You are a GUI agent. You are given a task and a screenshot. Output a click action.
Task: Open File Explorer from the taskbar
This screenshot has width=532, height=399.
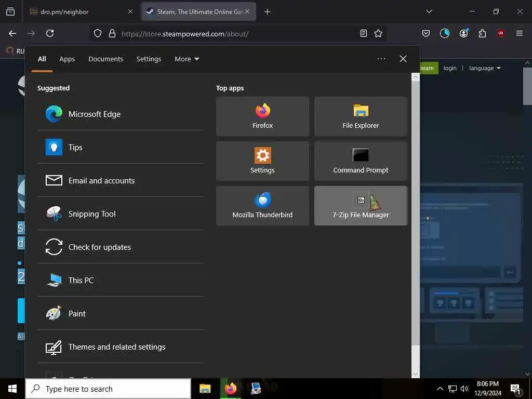coord(205,389)
